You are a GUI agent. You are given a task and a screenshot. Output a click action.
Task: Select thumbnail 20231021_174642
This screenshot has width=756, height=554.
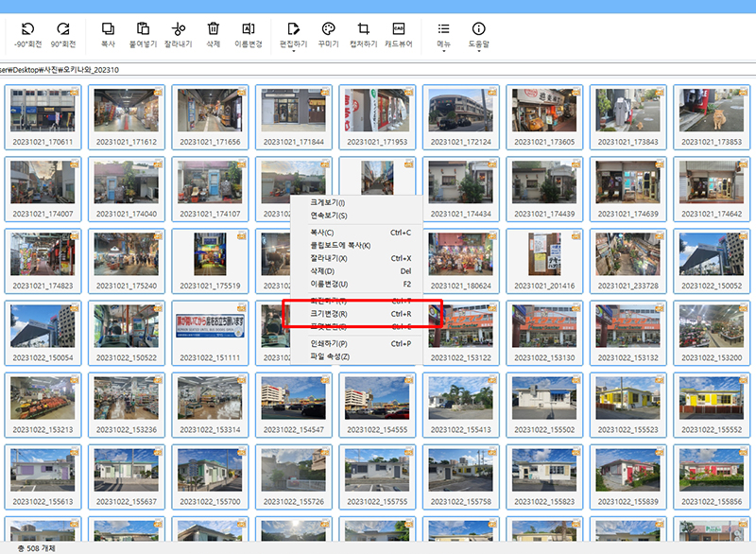[712, 189]
